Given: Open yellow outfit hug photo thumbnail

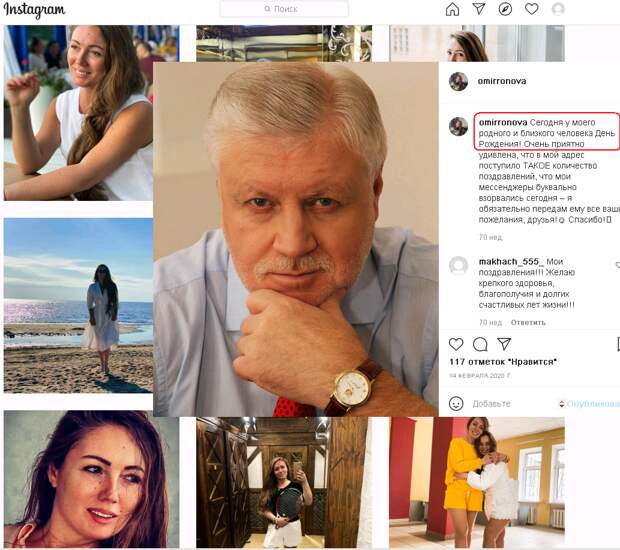Looking at the screenshot, I should point(477,482).
